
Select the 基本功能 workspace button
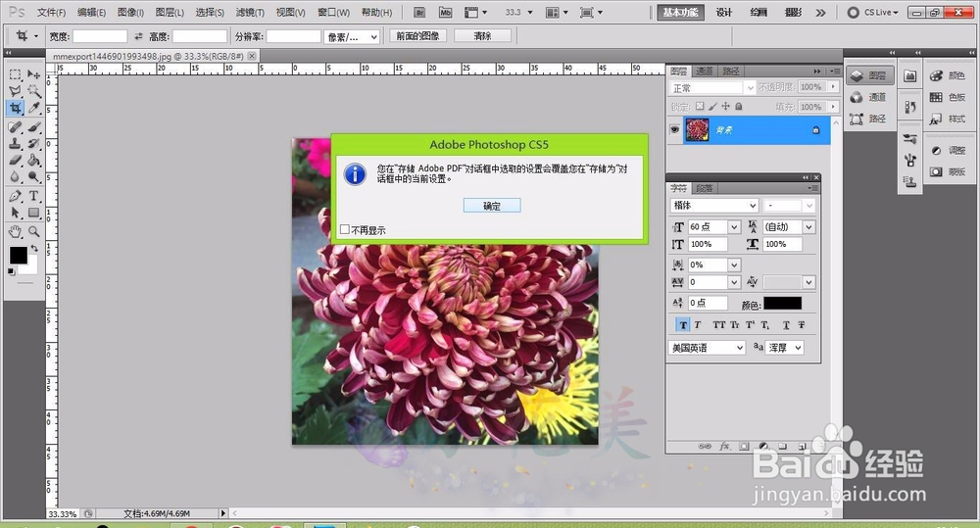tap(681, 13)
